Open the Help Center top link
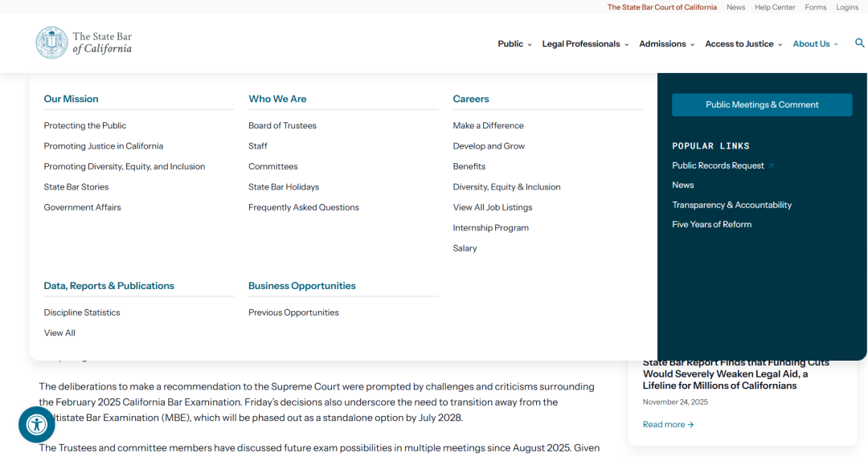 [774, 7]
